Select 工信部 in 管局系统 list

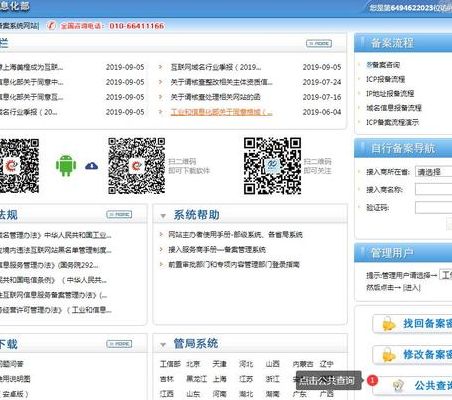170,364
